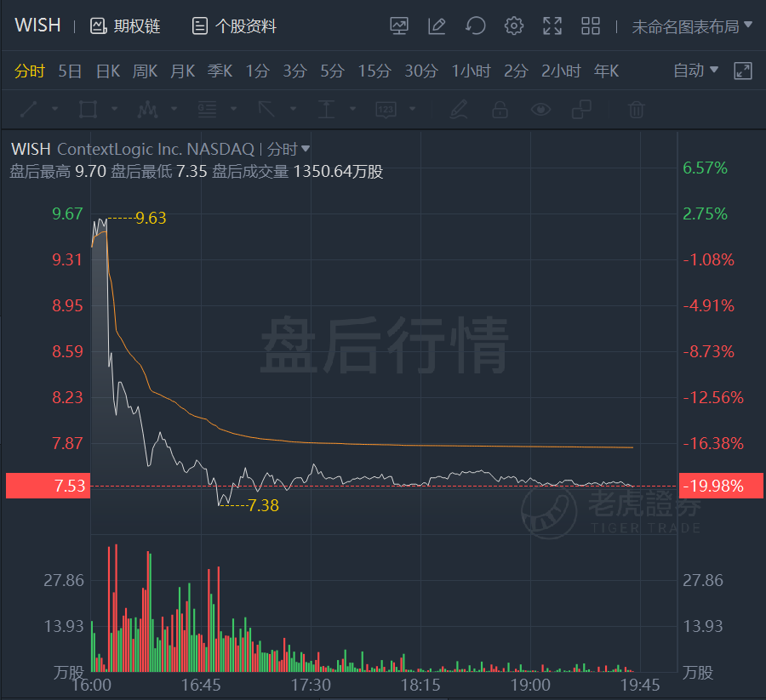
Task: Expand the Fibonacci tool options arrow
Action: pyautogui.click(x=233, y=108)
